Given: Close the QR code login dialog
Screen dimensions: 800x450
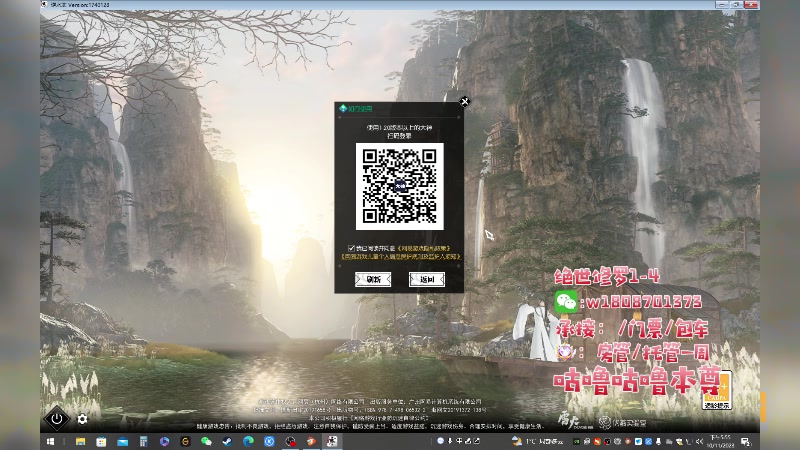Looking at the screenshot, I should [464, 102].
